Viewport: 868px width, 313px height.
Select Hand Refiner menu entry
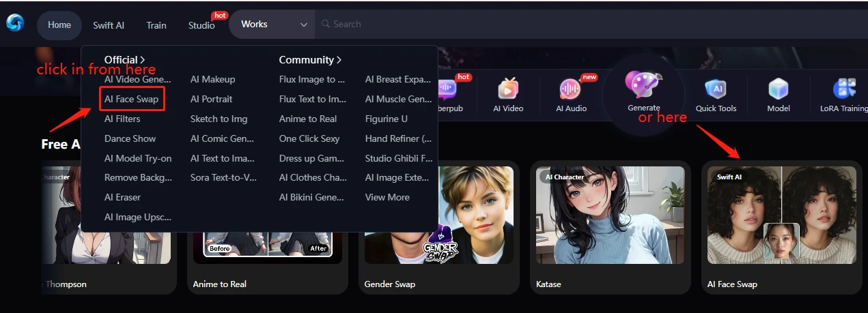pyautogui.click(x=398, y=138)
